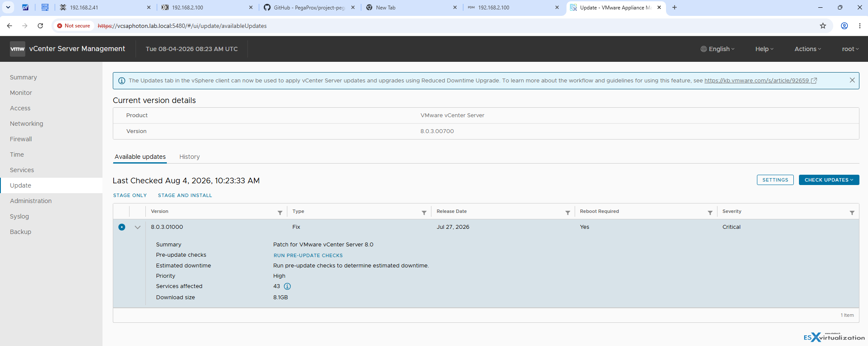
Task: Close the 192.168.2.41 browser tab
Action: pyautogui.click(x=149, y=7)
